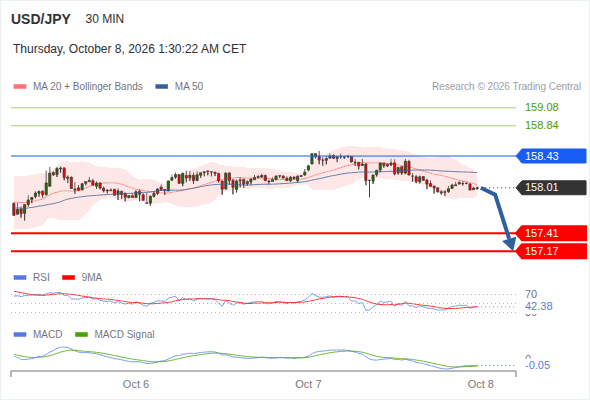The image size is (590, 400).
Task: Click the MACD Signal green legend marker
Action: click(x=81, y=335)
